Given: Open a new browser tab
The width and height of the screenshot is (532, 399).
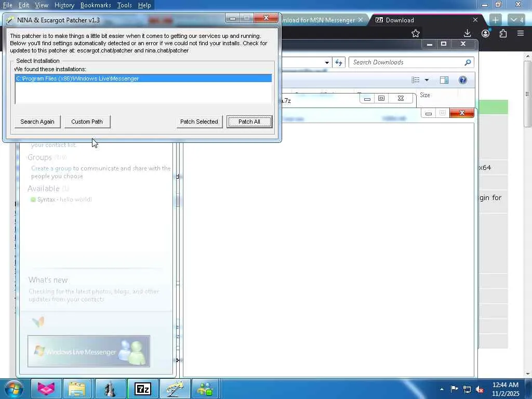Looking at the screenshot, I should [495, 20].
